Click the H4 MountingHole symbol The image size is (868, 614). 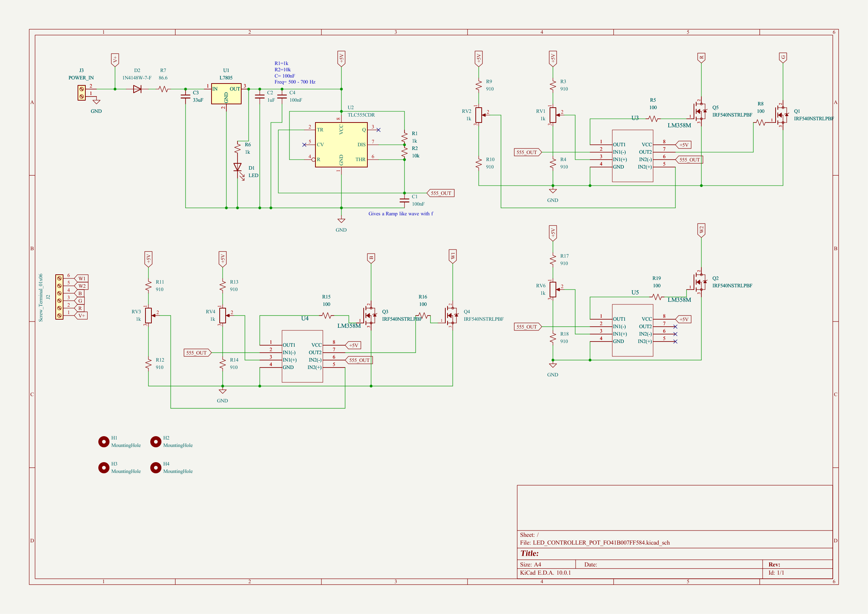pos(156,468)
